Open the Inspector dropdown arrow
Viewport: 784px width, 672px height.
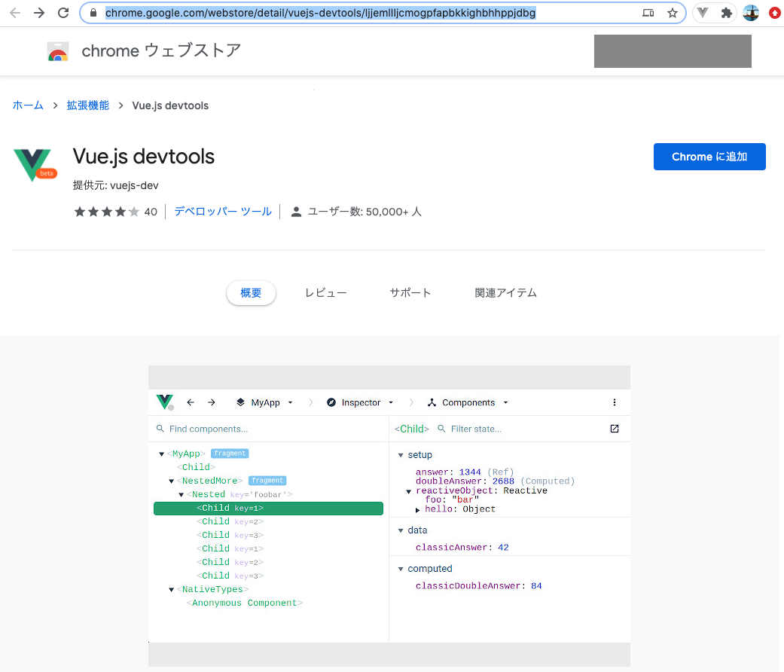click(390, 402)
